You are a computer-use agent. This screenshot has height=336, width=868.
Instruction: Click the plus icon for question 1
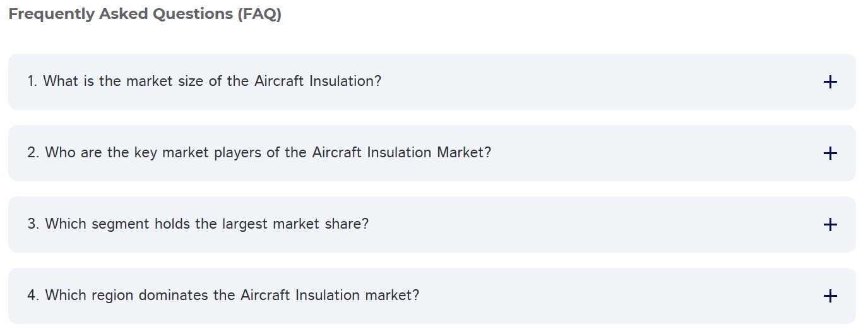point(830,81)
